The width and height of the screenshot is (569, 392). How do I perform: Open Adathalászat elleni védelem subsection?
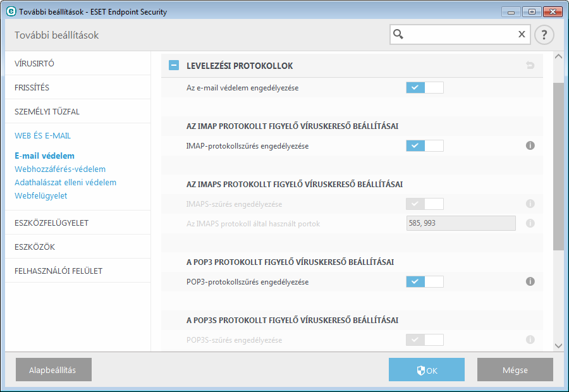[65, 182]
